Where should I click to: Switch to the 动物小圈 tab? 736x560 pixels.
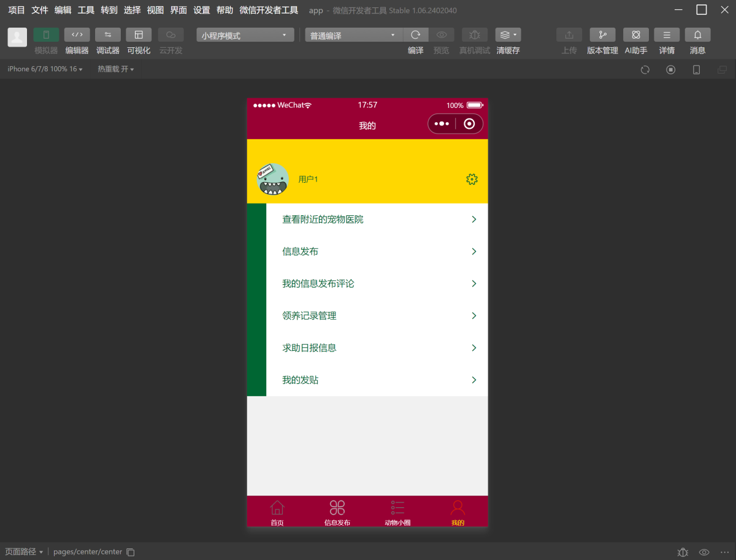(x=397, y=512)
